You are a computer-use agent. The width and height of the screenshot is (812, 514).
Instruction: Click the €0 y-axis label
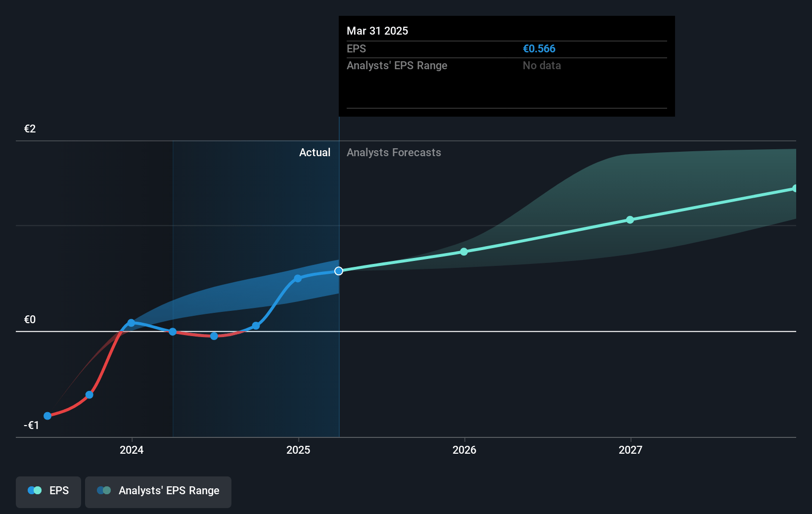[30, 320]
